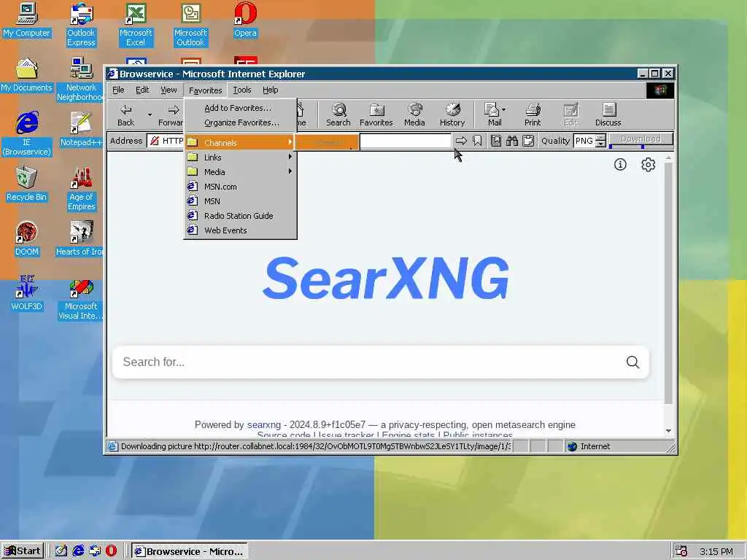Image resolution: width=747 pixels, height=560 pixels.
Task: Click Browservice taskbar window button
Action: coord(190,551)
